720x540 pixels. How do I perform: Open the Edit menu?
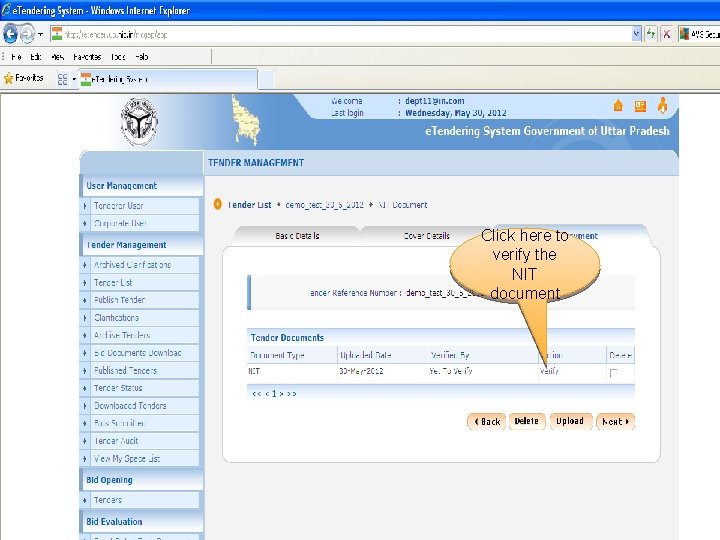[x=36, y=57]
